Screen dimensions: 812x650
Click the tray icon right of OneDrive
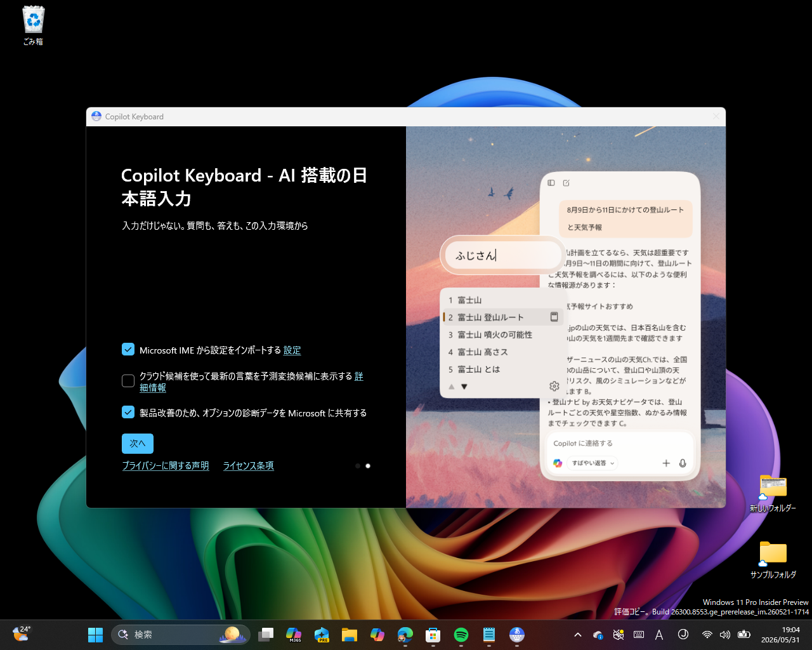tap(619, 634)
